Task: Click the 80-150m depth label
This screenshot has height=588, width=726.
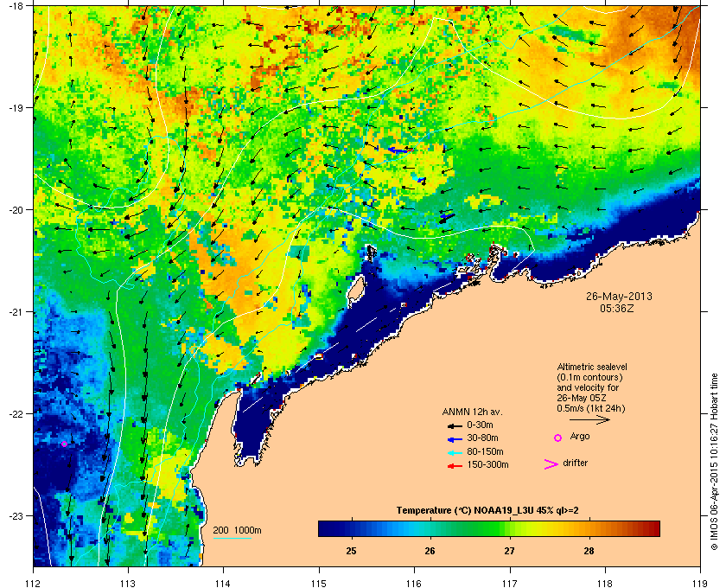Action: 485,451
